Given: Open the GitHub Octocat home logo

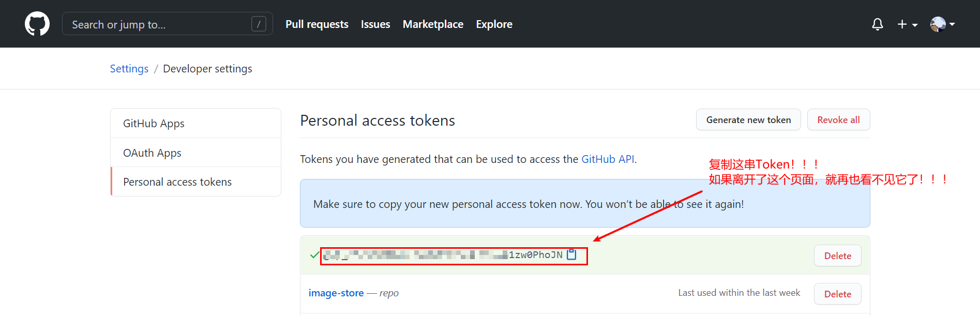Looking at the screenshot, I should click(37, 24).
